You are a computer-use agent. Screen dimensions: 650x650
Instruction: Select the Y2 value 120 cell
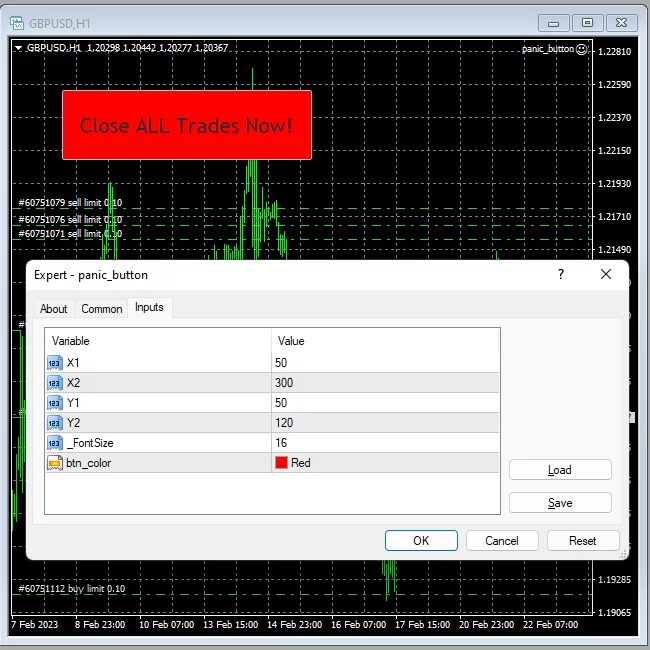[386, 423]
